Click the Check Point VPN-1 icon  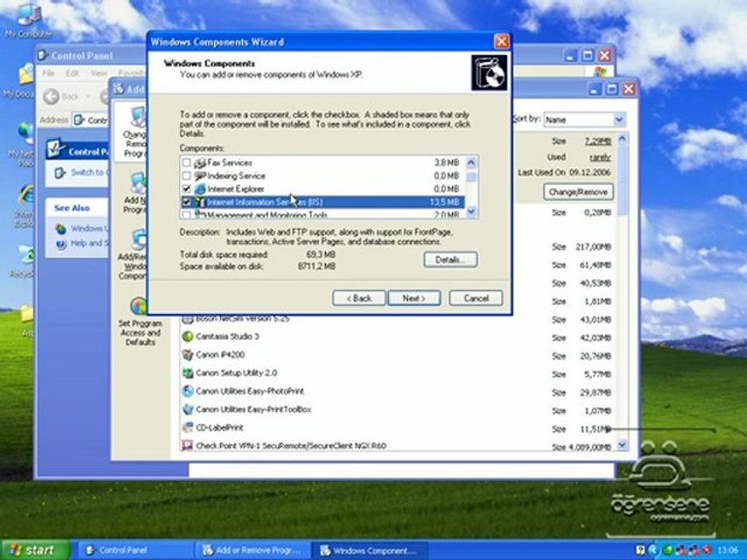pyautogui.click(x=188, y=446)
